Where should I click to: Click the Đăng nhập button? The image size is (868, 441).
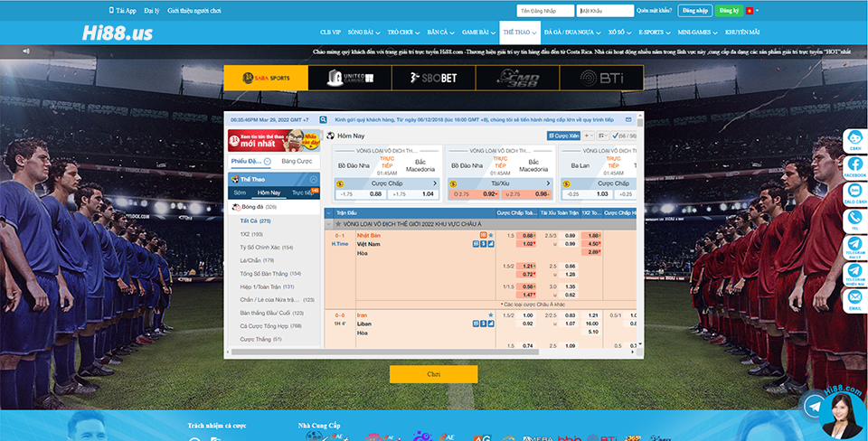[694, 11]
